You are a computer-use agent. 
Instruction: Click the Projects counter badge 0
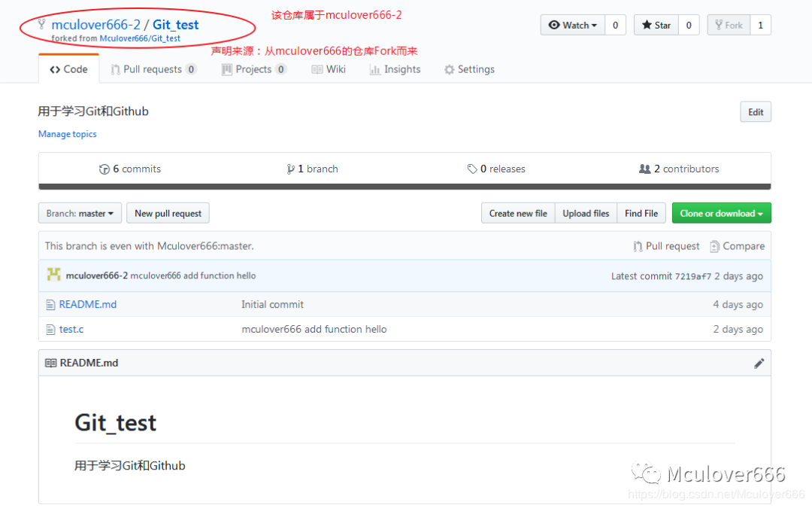click(x=280, y=69)
